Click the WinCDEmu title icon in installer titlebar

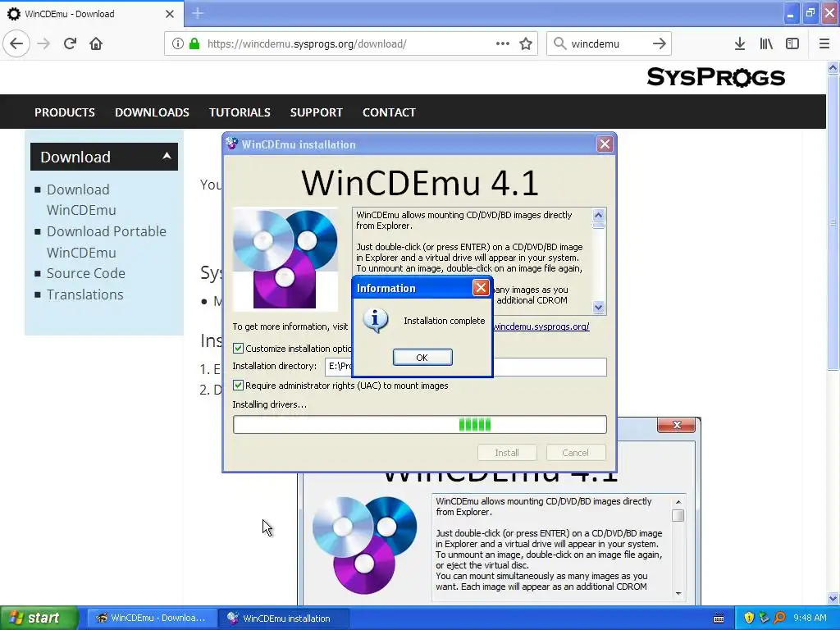click(x=232, y=144)
